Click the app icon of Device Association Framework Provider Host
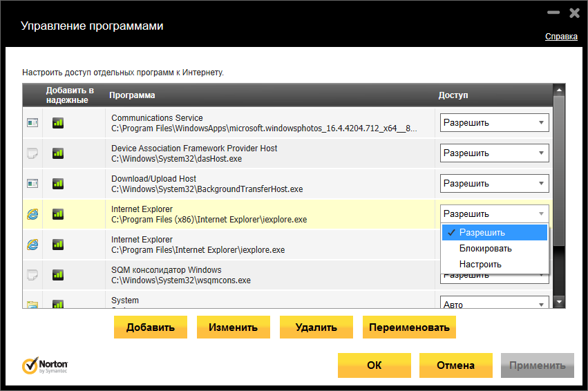 [32, 153]
